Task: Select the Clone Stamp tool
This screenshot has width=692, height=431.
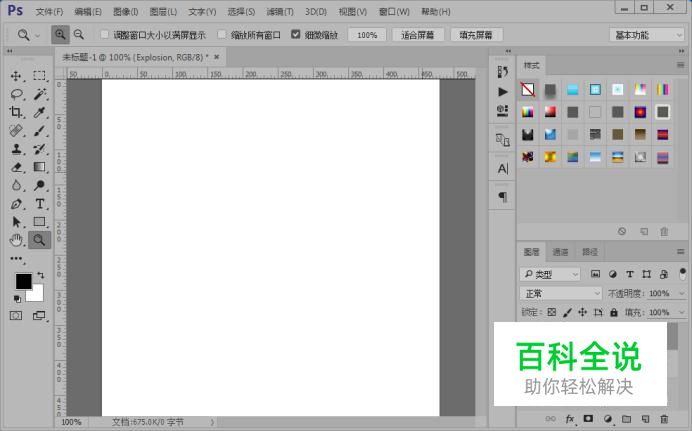Action: (16, 149)
